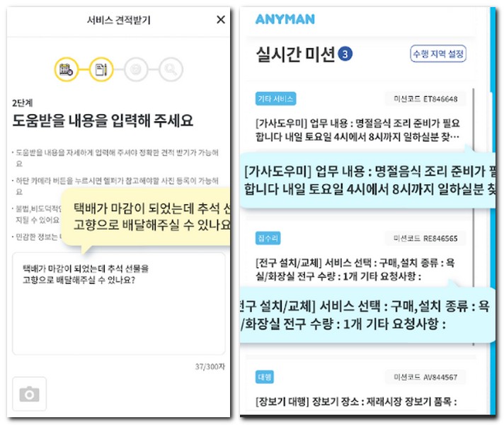The height and width of the screenshot is (425, 504).
Task: Tap the mission count badge showing 3
Action: 345,54
